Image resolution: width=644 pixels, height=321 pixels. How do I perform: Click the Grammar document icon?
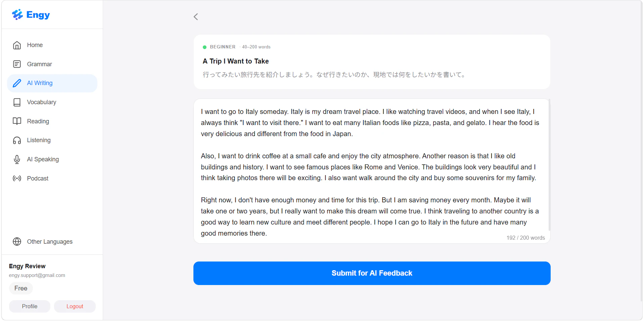point(17,64)
